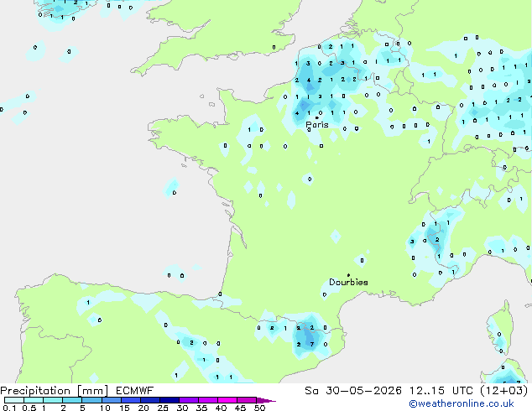Click the purple arrow tip beyond 50
Viewport: 532px width, 411px height.
[268, 400]
